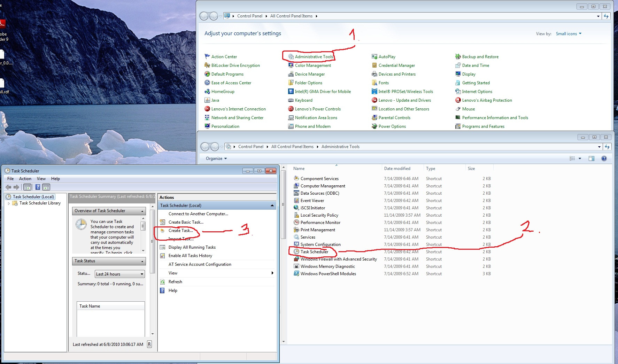This screenshot has width=618, height=364.
Task: Collapse Task Scheduler (Local) group in Actions pane
Action: pyautogui.click(x=272, y=206)
